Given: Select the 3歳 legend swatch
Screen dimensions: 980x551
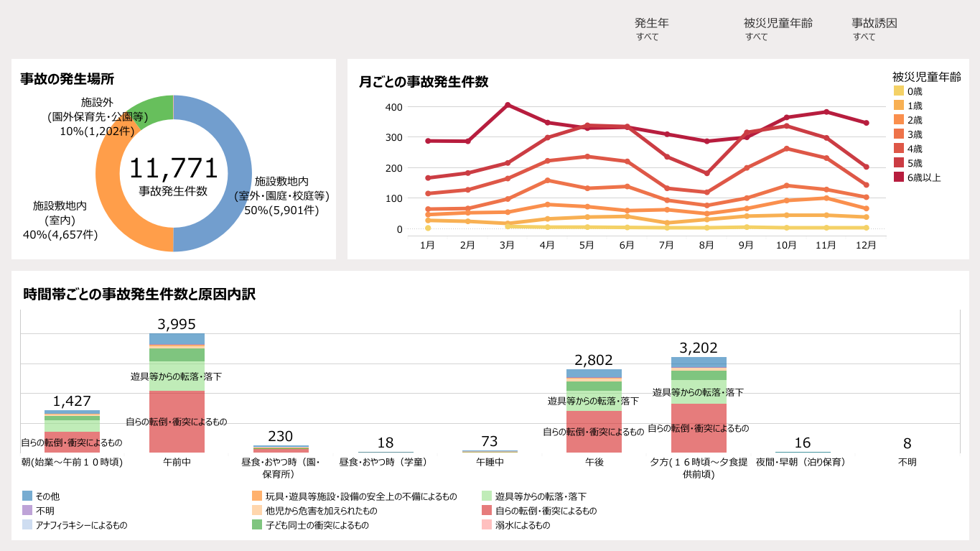Looking at the screenshot, I should pos(899,134).
